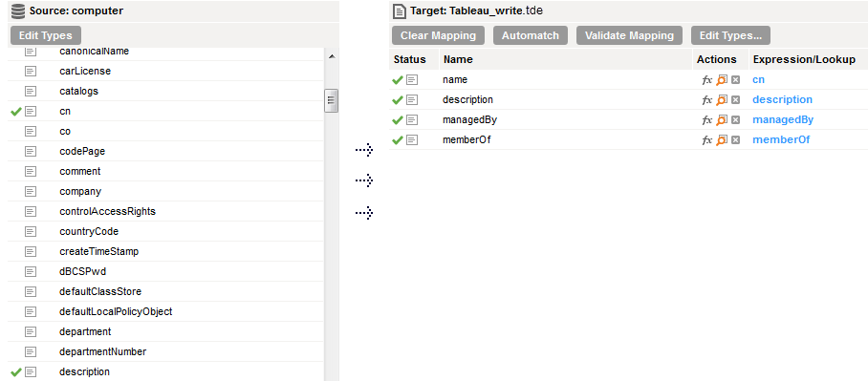Click Clear Mapping button
The width and height of the screenshot is (868, 381).
(438, 35)
